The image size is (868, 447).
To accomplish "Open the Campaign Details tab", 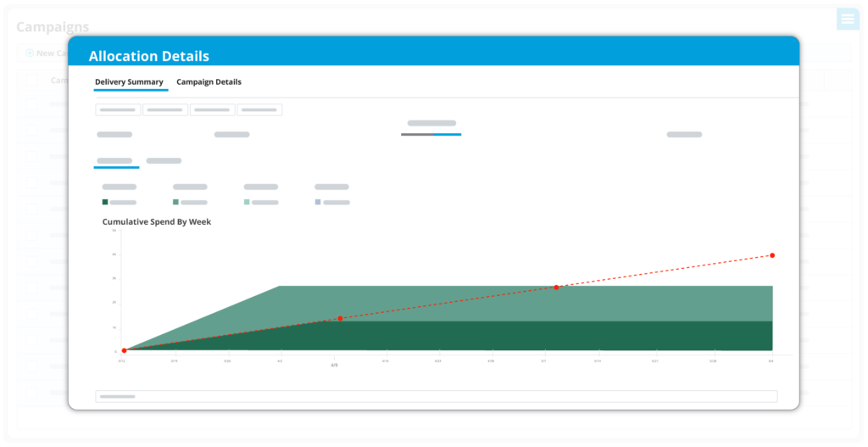I will pyautogui.click(x=209, y=82).
